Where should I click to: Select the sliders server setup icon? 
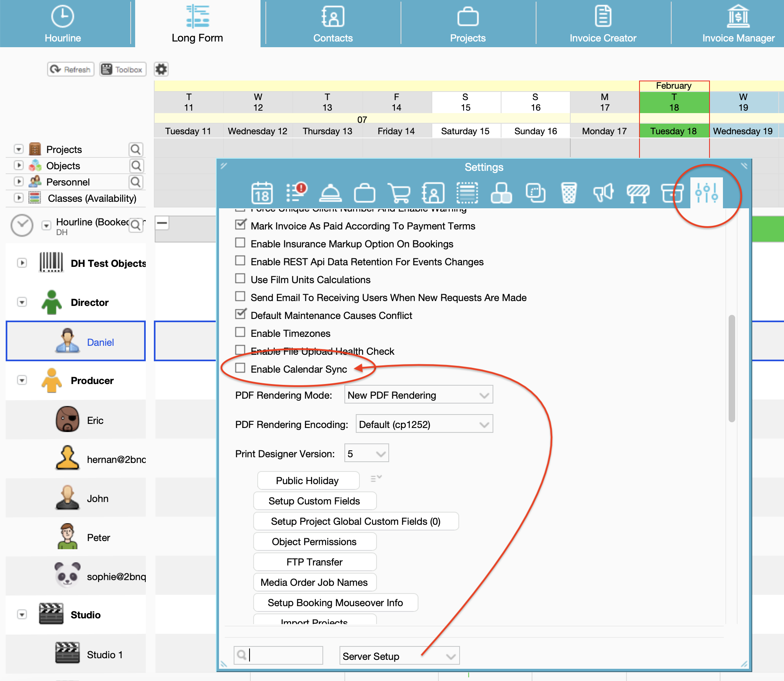click(706, 193)
